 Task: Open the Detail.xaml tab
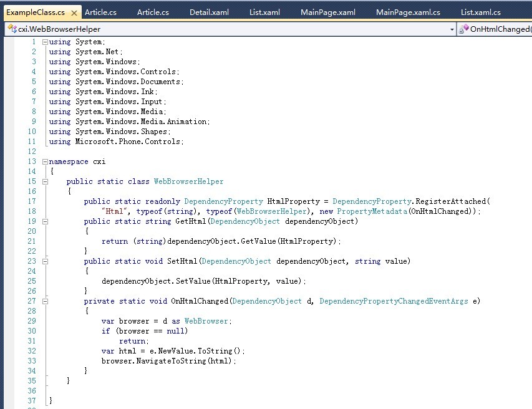pos(209,12)
